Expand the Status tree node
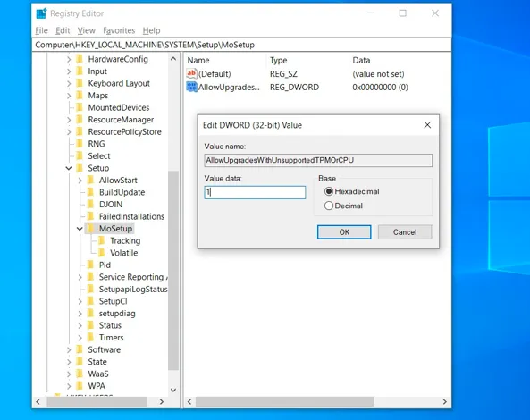Viewport: 530px width, 420px height. pyautogui.click(x=80, y=326)
